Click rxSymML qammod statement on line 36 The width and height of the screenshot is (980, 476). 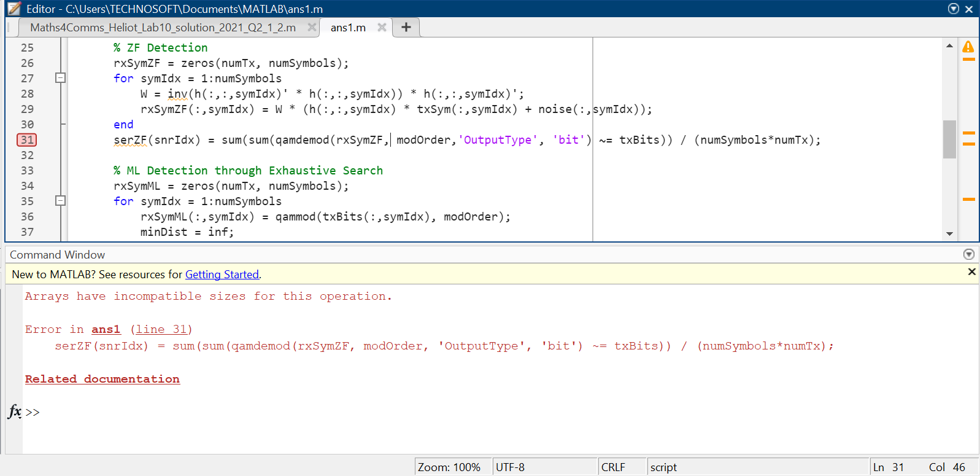point(325,216)
